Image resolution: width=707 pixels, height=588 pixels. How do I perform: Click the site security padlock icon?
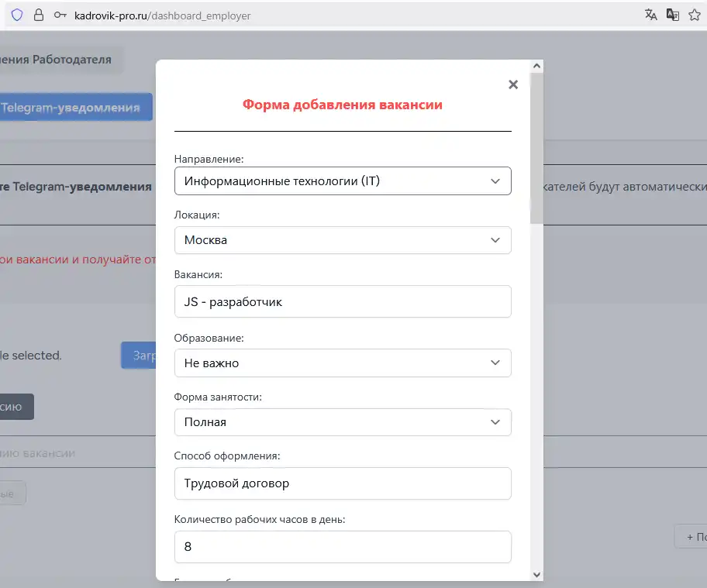[39, 15]
